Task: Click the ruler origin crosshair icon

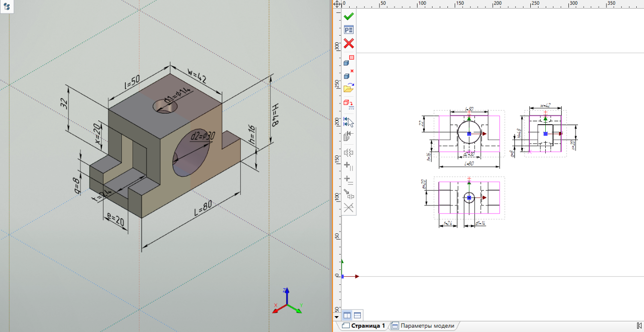Action: 337,3
